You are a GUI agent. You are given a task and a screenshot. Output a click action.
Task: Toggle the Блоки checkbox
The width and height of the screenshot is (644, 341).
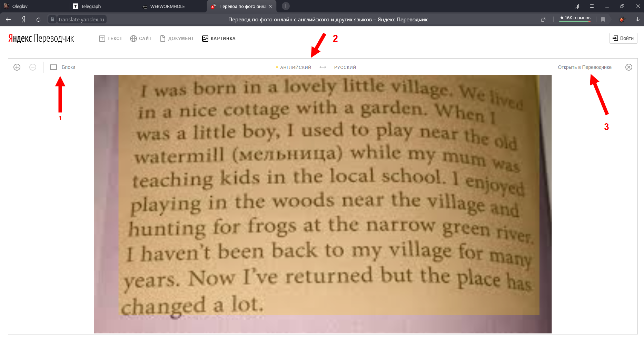pos(53,67)
